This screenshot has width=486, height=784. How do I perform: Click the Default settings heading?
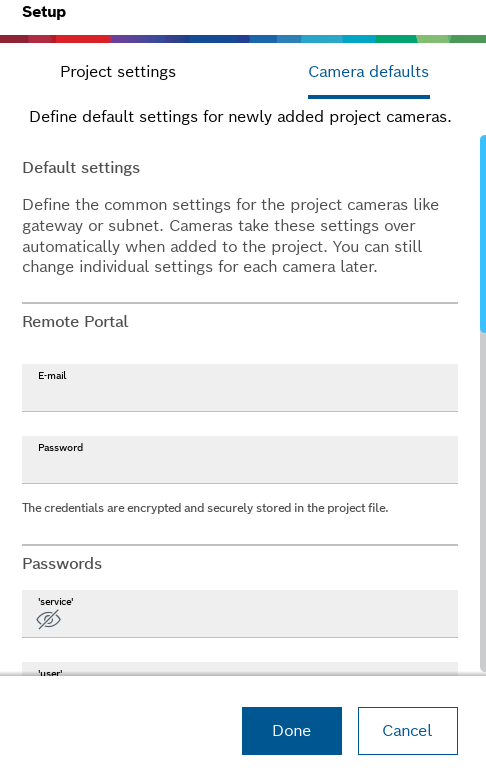(81, 168)
